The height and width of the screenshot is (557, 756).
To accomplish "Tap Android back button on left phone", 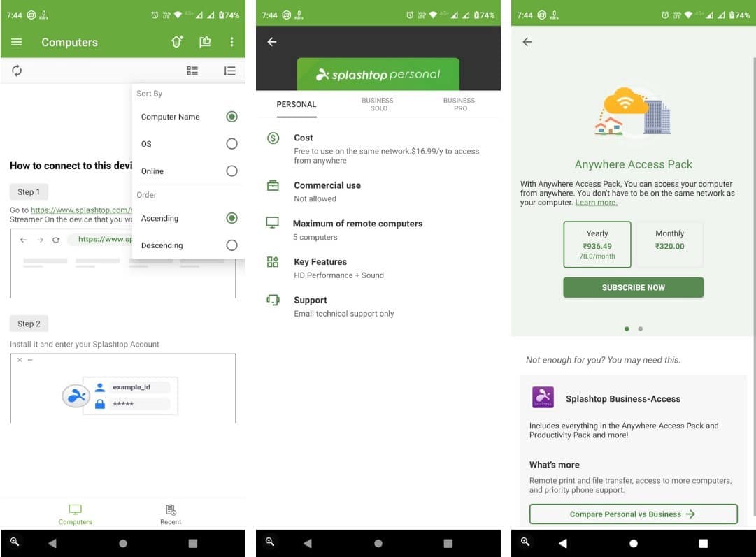I will [x=52, y=544].
